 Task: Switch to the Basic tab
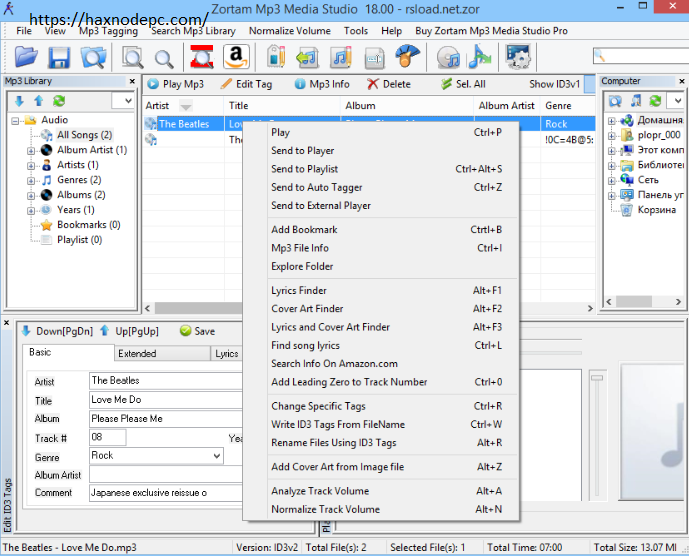(x=68, y=352)
